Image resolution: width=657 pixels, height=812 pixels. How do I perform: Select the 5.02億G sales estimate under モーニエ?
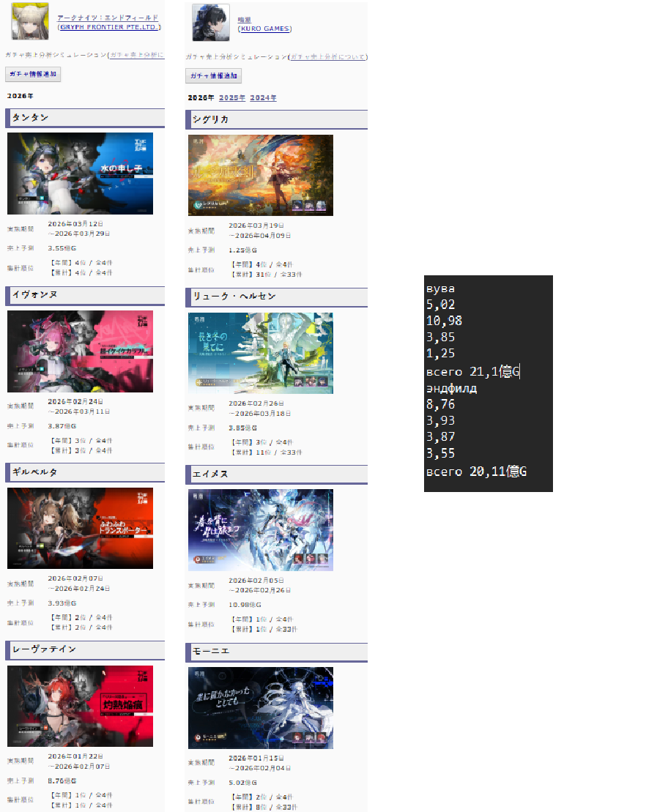click(243, 783)
